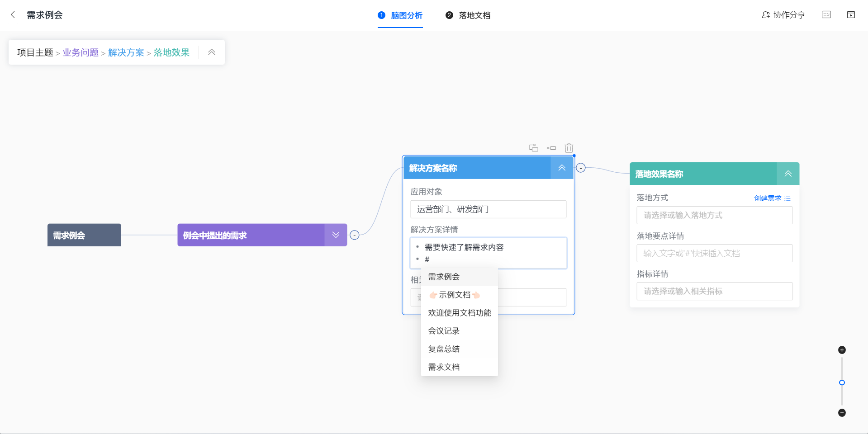This screenshot has width=868, height=434.
Task: Click the presentation play icon at top right
Action: pyautogui.click(x=851, y=15)
